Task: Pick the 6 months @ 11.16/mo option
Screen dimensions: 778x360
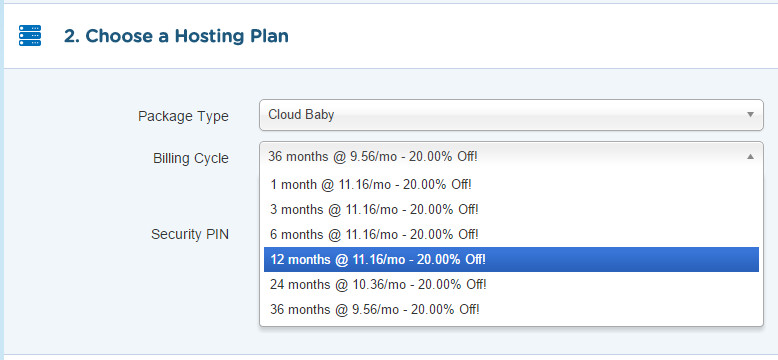Action: pyautogui.click(x=511, y=234)
